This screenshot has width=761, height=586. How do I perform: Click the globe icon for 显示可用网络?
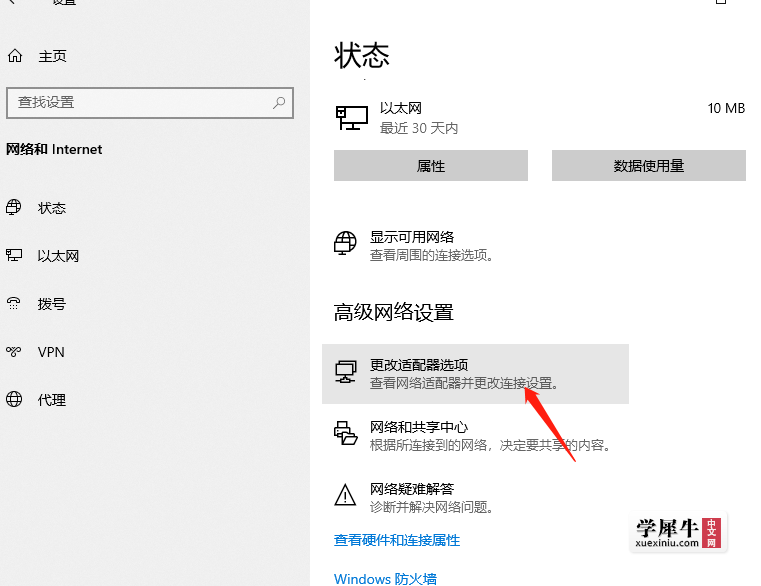coord(345,243)
